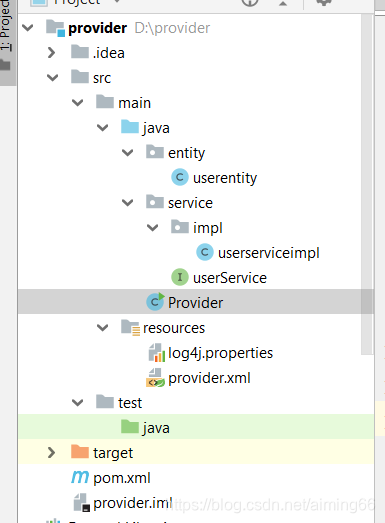Select the .idea folder row
The width and height of the screenshot is (385, 523).
click(196, 53)
